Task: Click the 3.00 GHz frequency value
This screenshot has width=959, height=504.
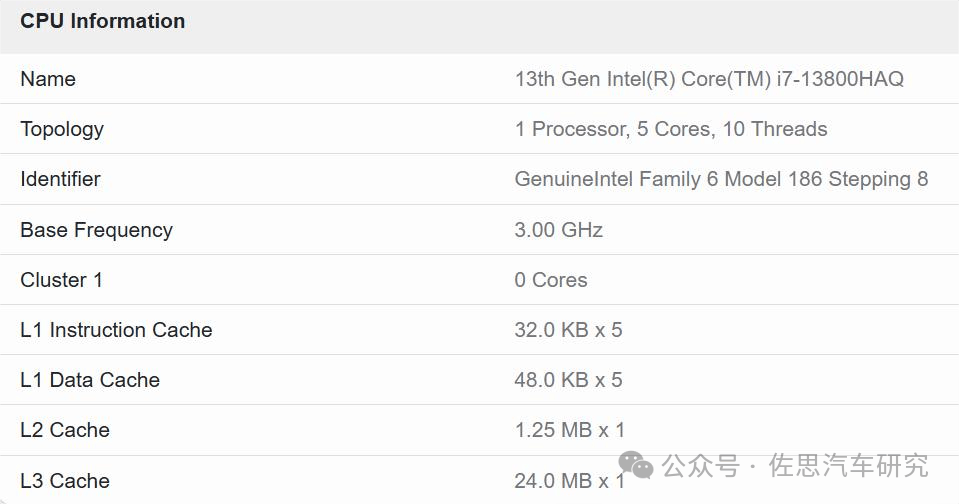Action: pos(559,230)
